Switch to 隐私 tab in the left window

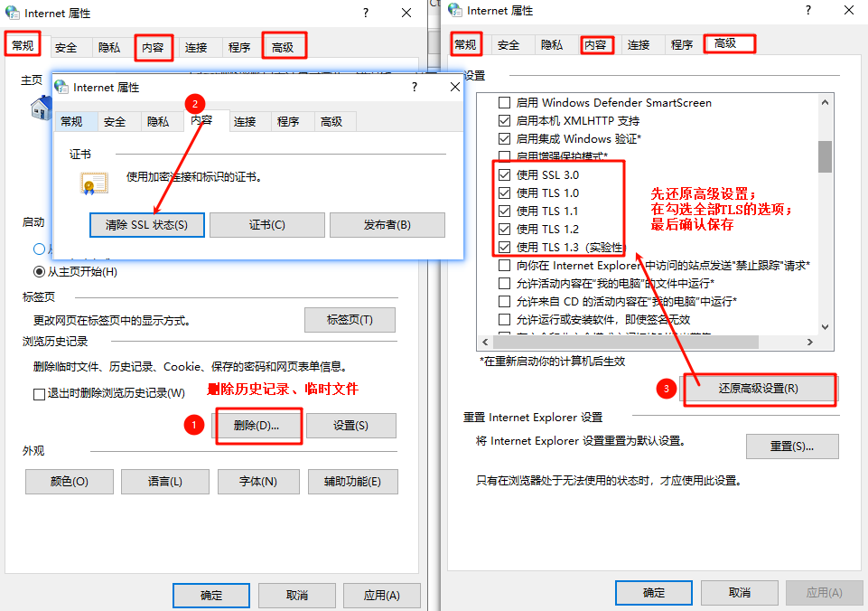109,48
